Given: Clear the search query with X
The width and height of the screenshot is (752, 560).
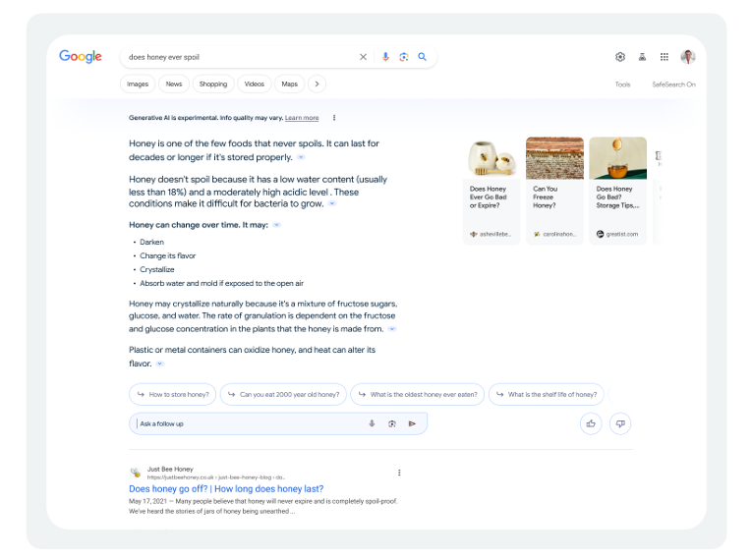Looking at the screenshot, I should [363, 57].
